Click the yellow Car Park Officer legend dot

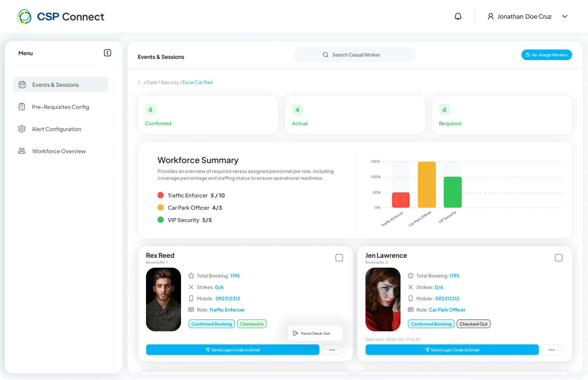[x=161, y=207]
